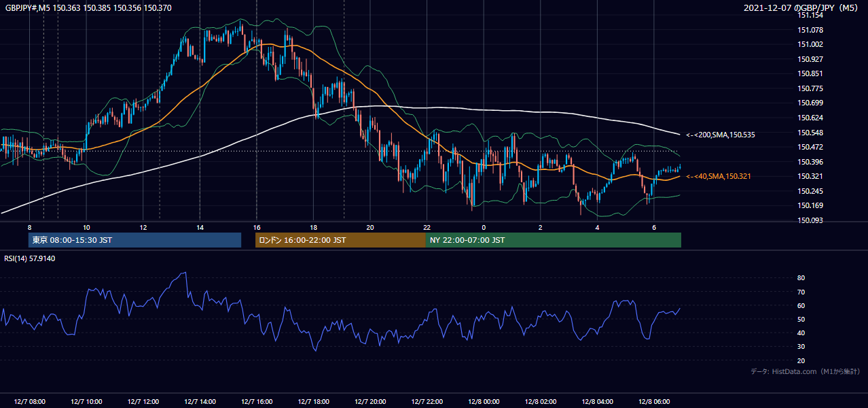This screenshot has width=868, height=408.
Task: Click RSI level 40 on the scale
Action: (801, 333)
